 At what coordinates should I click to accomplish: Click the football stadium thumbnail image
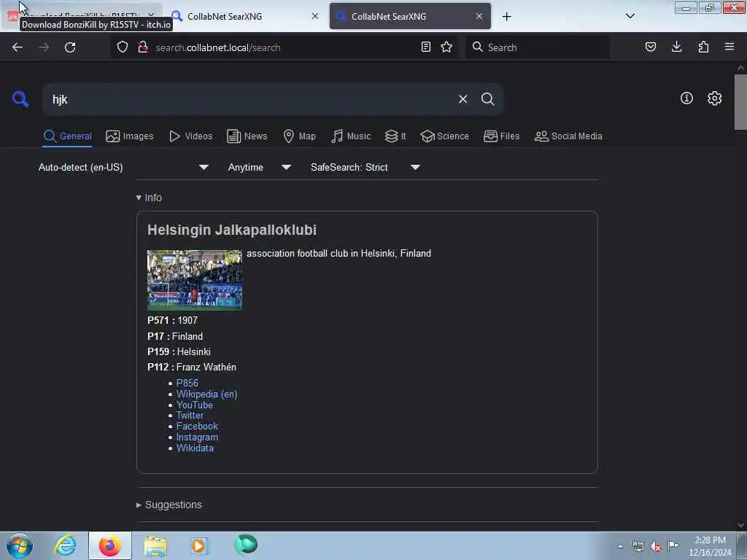pos(194,280)
